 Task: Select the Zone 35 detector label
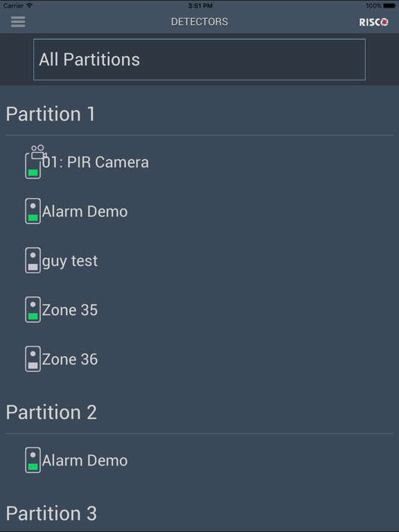70,310
